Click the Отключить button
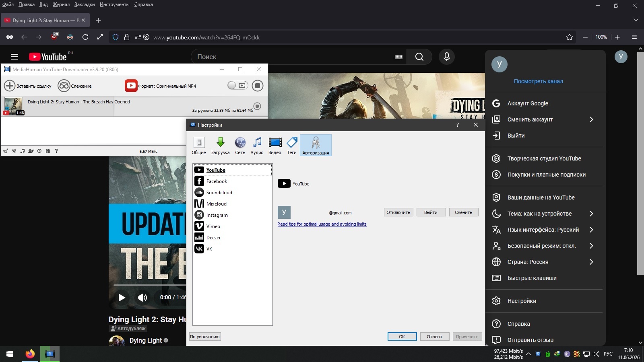644x362 pixels. (398, 212)
